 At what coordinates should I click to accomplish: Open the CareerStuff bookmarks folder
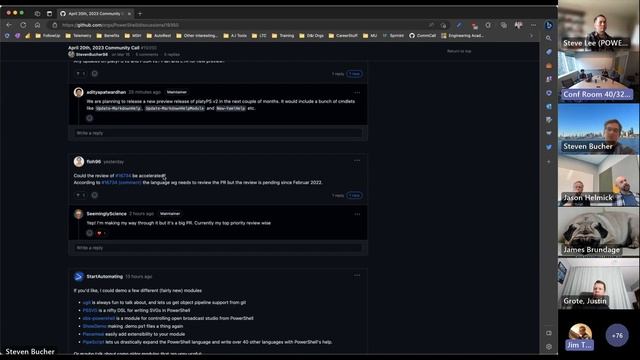343,36
